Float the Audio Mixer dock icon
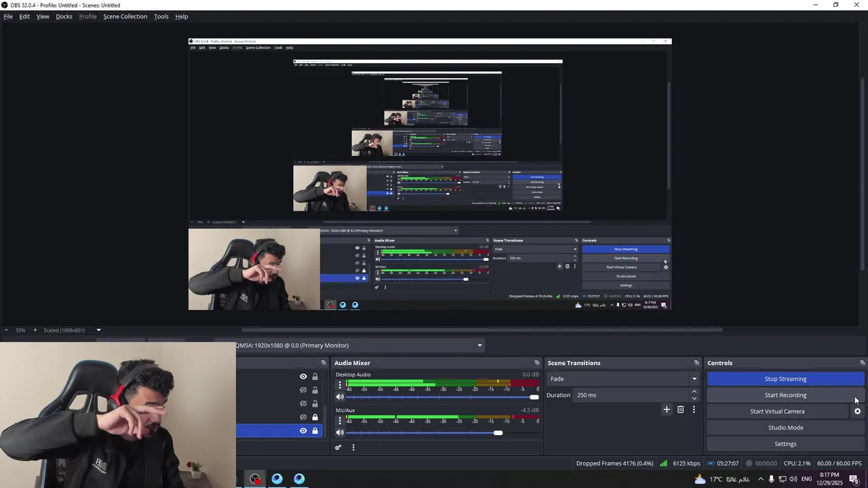Screen dimensions: 868x488 pos(537,363)
